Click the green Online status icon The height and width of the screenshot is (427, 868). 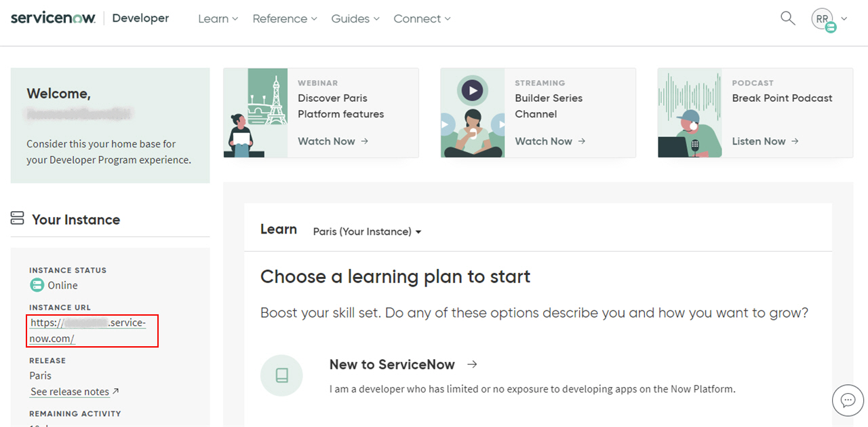pyautogui.click(x=37, y=285)
